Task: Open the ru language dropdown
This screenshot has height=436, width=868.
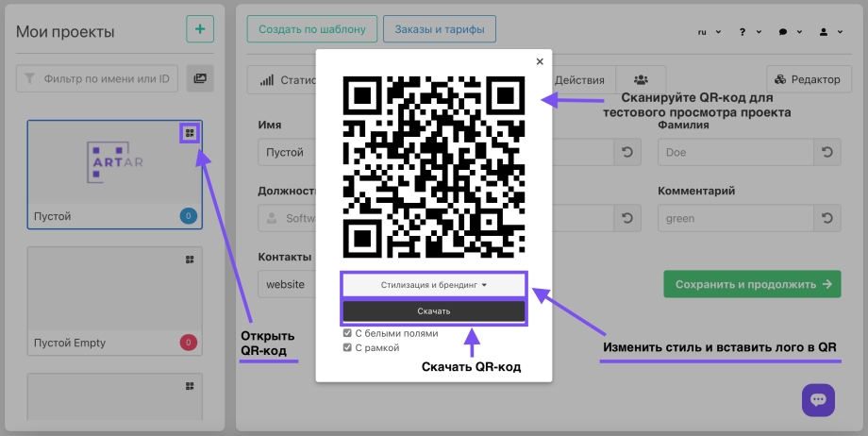Action: [x=709, y=31]
